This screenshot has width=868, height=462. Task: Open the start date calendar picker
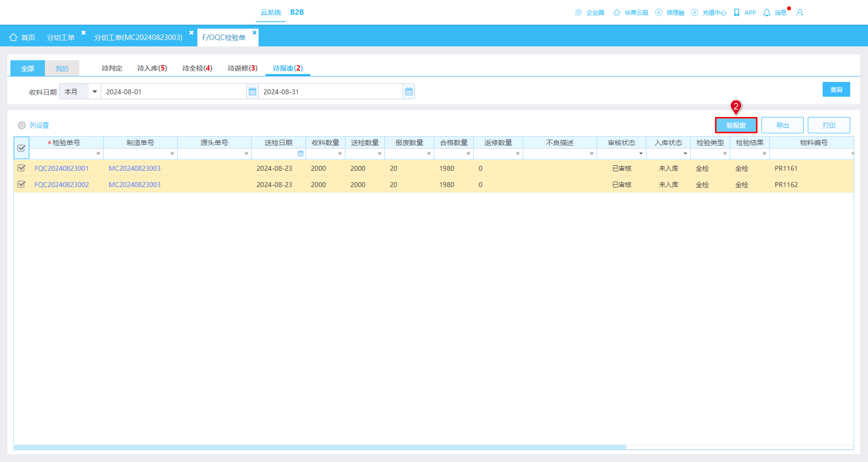click(x=252, y=92)
